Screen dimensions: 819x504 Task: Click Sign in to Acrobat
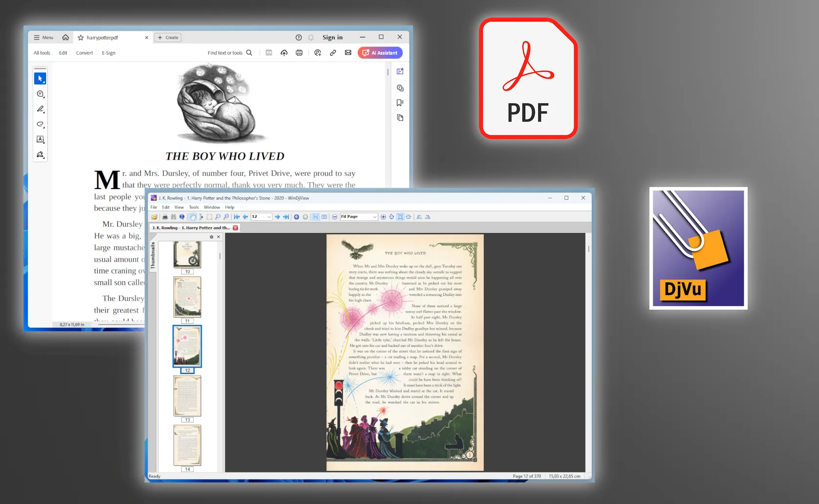click(x=332, y=37)
